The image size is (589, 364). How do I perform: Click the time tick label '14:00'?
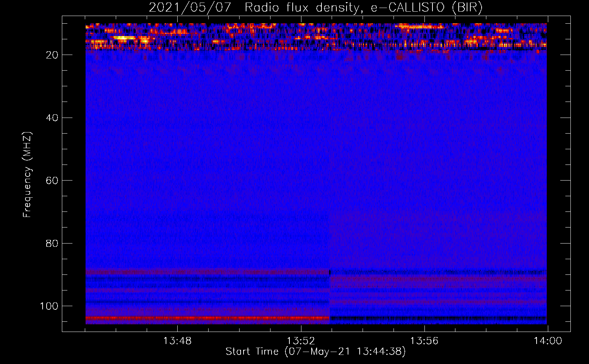(x=548, y=341)
